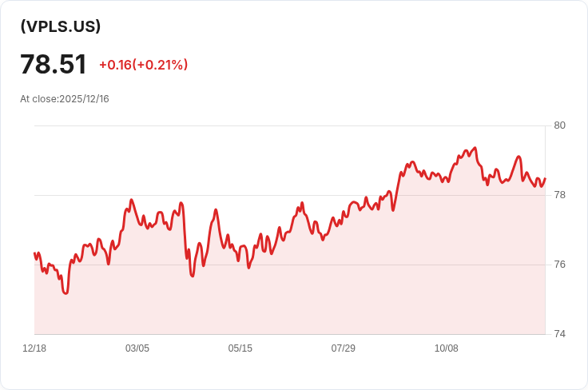The image size is (588, 390).
Task: Click the At close 2025/12/16 text
Action: 65,99
